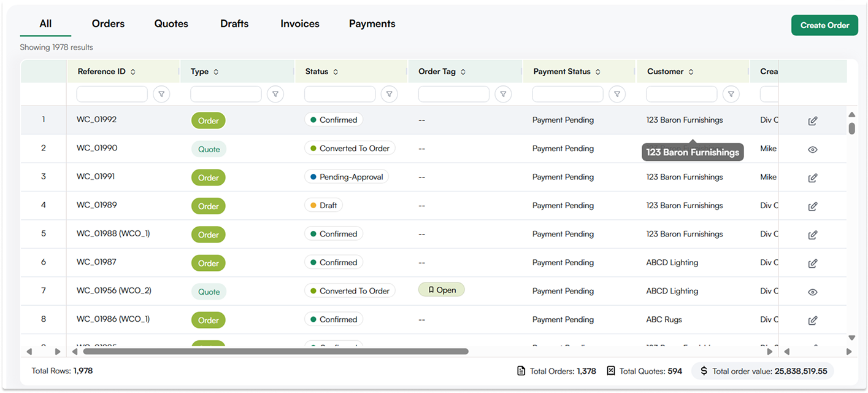Viewport: 868px width, 393px height.
Task: Switch to the Drafts tab
Action: pyautogui.click(x=234, y=24)
